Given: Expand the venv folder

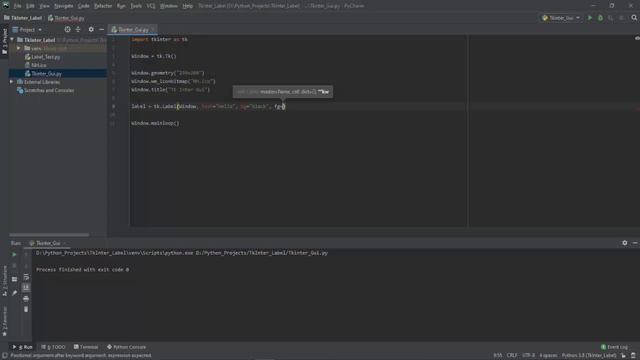Looking at the screenshot, I should (x=18, y=48).
